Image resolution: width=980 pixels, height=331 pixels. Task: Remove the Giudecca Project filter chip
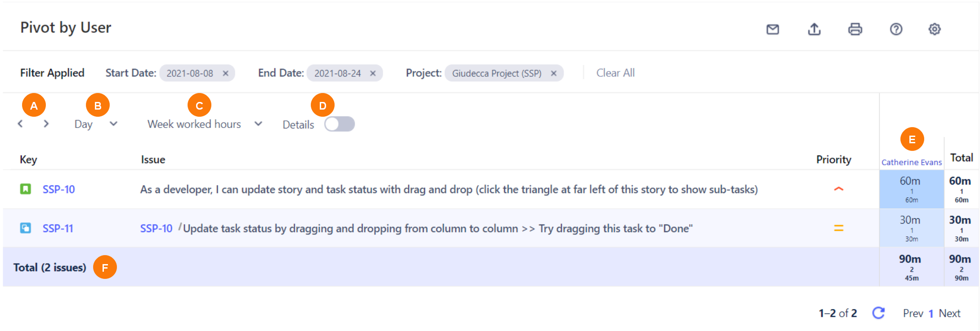(554, 73)
